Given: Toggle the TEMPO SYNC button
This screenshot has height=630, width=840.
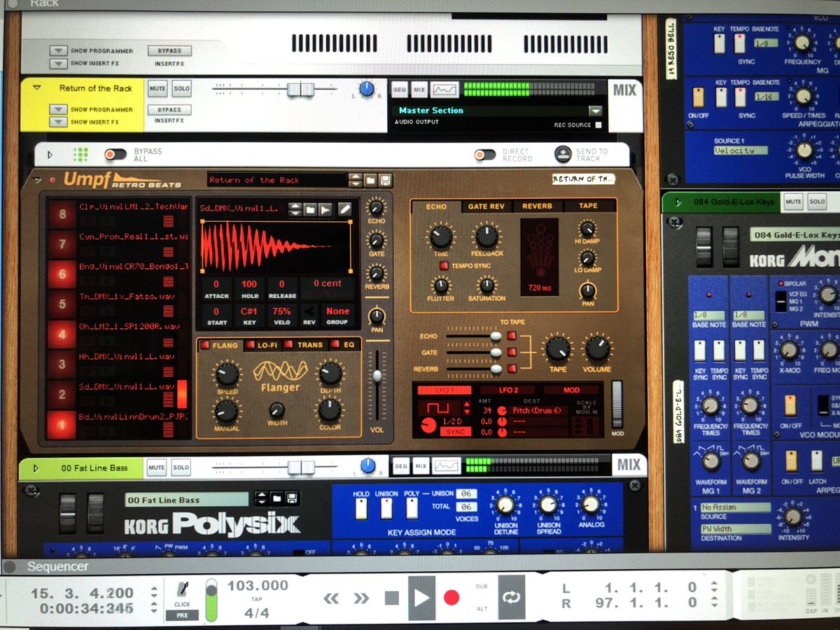Looking at the screenshot, I should [x=445, y=266].
